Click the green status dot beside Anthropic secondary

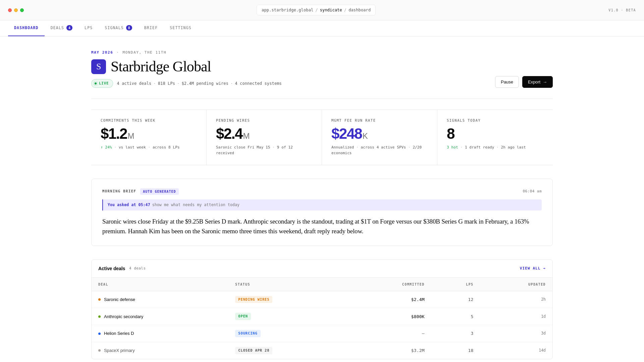[x=99, y=317]
